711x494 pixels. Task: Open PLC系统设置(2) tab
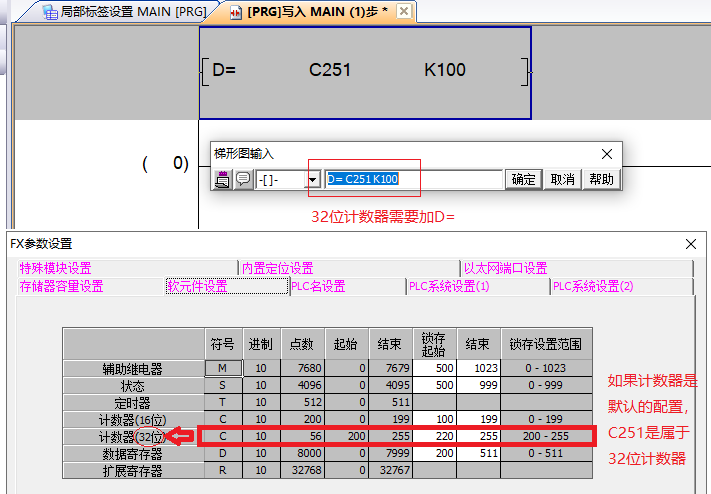594,286
